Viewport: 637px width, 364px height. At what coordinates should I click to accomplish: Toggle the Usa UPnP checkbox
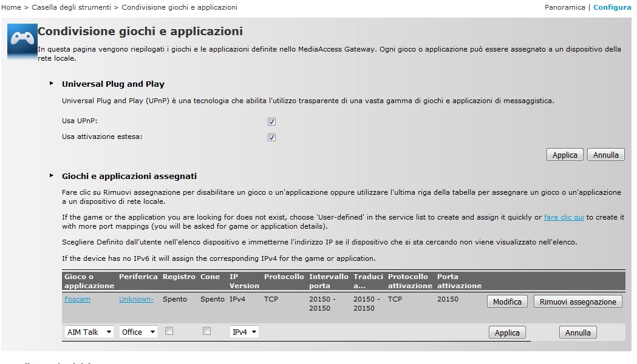pyautogui.click(x=272, y=121)
